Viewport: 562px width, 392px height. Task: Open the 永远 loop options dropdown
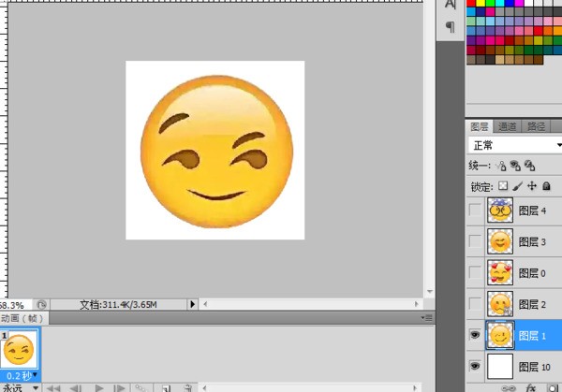tap(21, 387)
